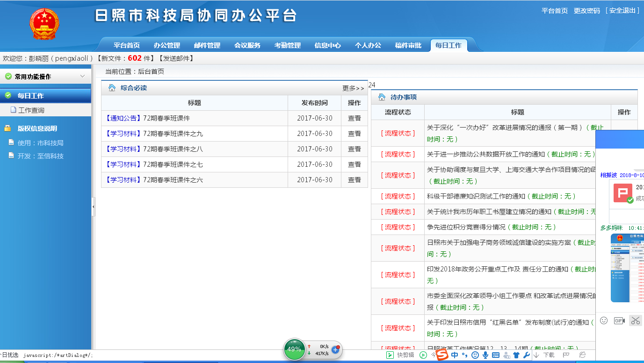
Task: Open the 办公管理 navigation tab
Action: click(167, 45)
